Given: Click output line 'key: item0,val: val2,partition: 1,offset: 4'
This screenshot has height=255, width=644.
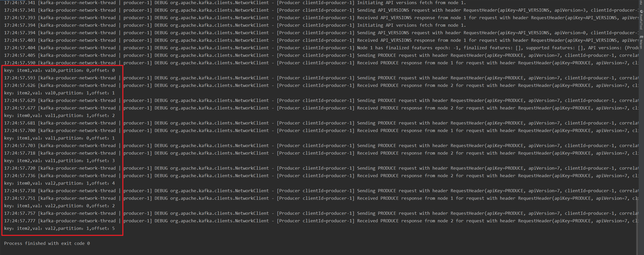Looking at the screenshot, I should tap(59, 183).
